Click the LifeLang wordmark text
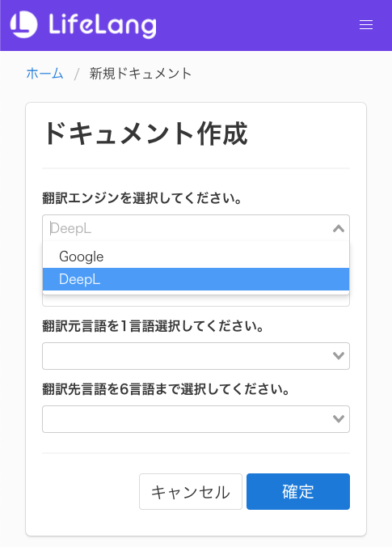 click(x=103, y=25)
